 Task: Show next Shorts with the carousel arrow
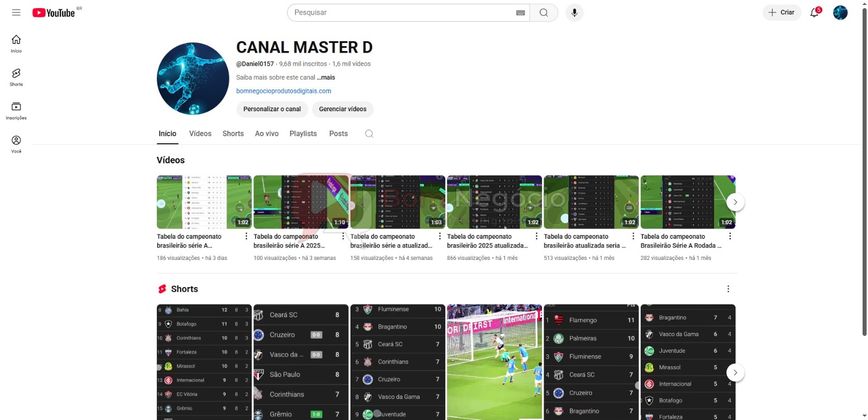coord(735,373)
